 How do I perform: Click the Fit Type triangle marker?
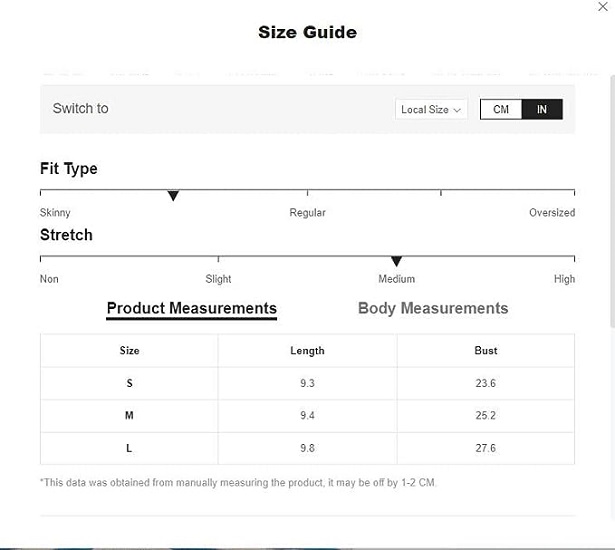pos(173,196)
